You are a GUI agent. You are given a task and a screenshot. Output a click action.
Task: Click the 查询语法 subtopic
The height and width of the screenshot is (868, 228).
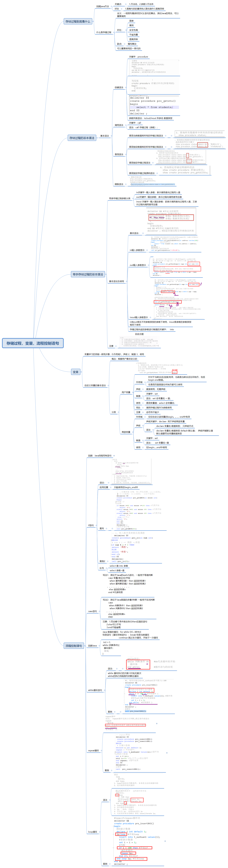click(119, 154)
